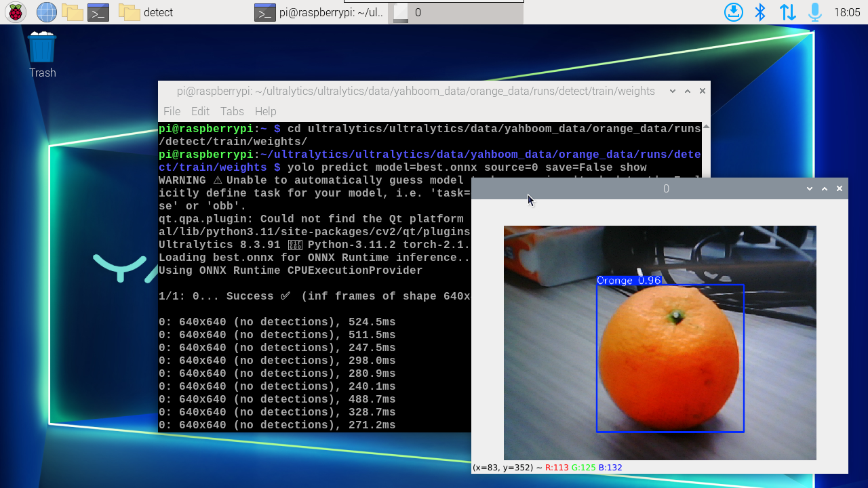Open the microphone tray icon

(x=814, y=12)
